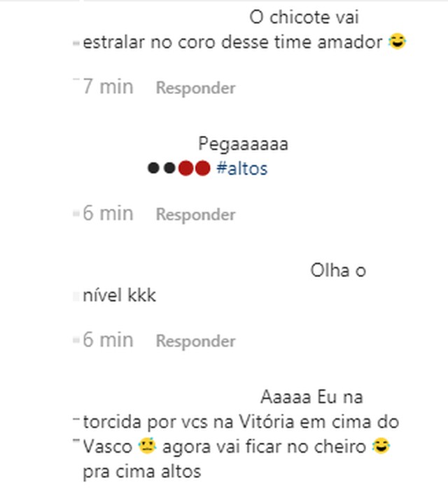
Task: Open the "6 min" timestamp under "nível kkk"
Action: pos(108,340)
